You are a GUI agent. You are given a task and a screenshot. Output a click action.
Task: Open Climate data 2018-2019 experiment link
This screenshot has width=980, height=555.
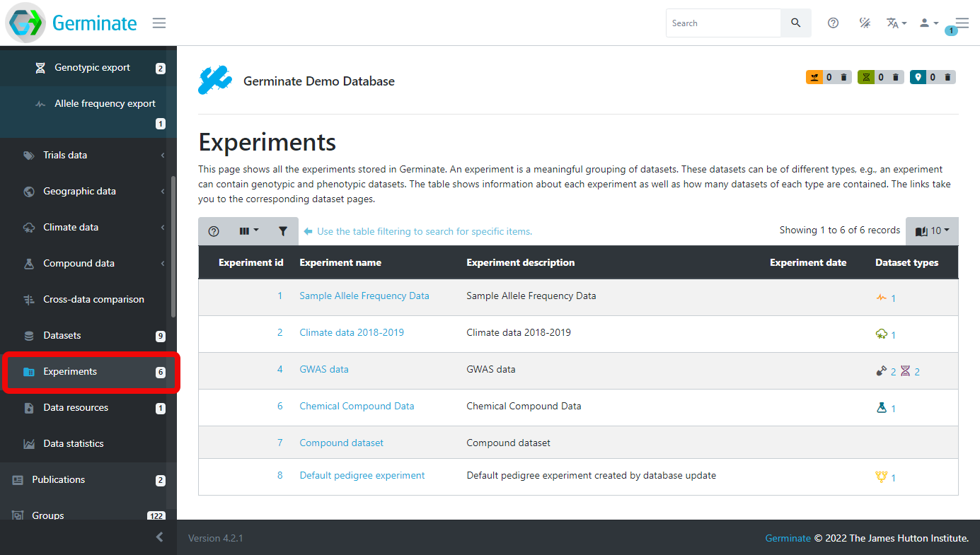tap(352, 332)
